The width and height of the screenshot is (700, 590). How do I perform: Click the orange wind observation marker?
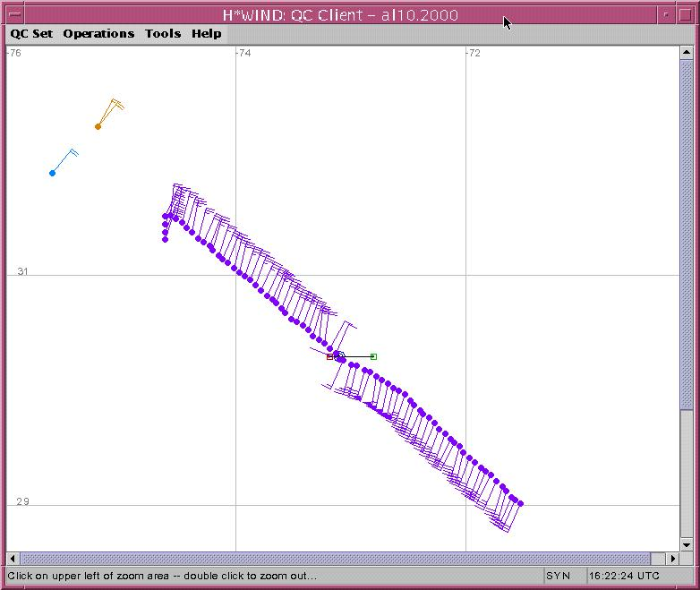click(x=98, y=126)
